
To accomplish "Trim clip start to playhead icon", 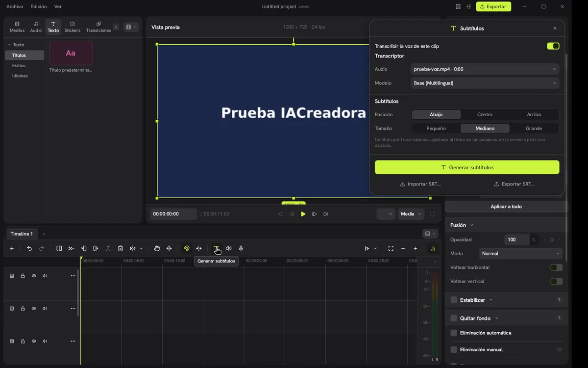I will coord(84,248).
